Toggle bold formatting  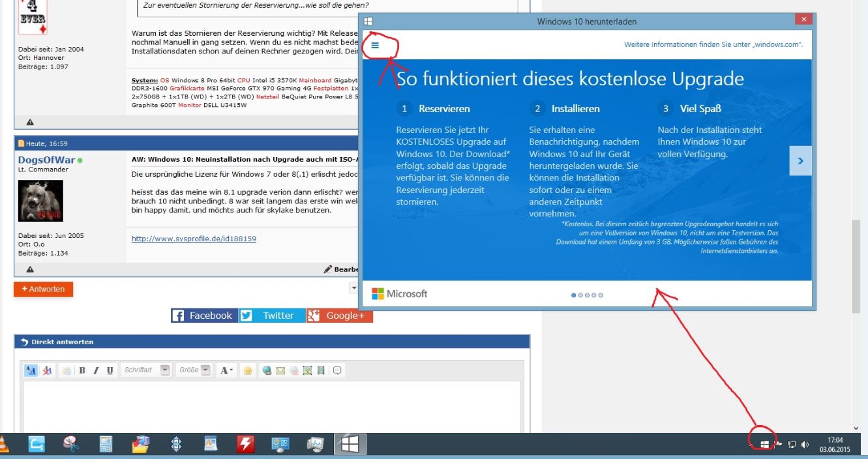click(83, 370)
